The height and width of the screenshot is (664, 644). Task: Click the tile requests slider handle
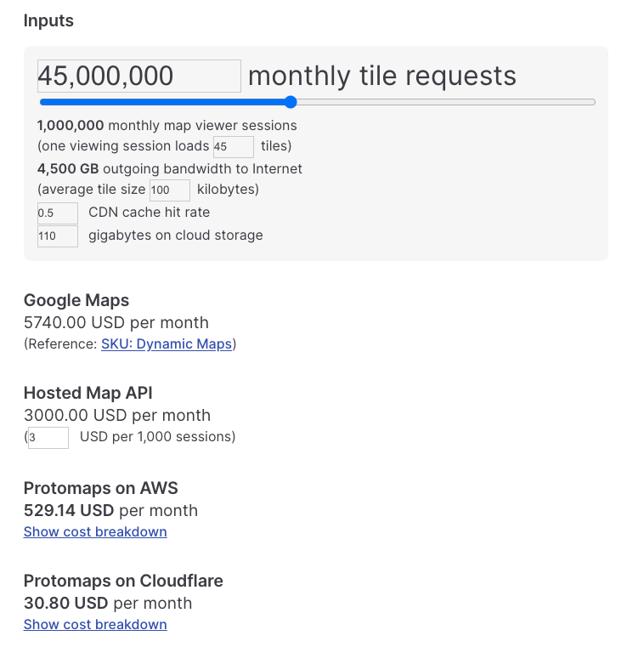click(x=291, y=102)
